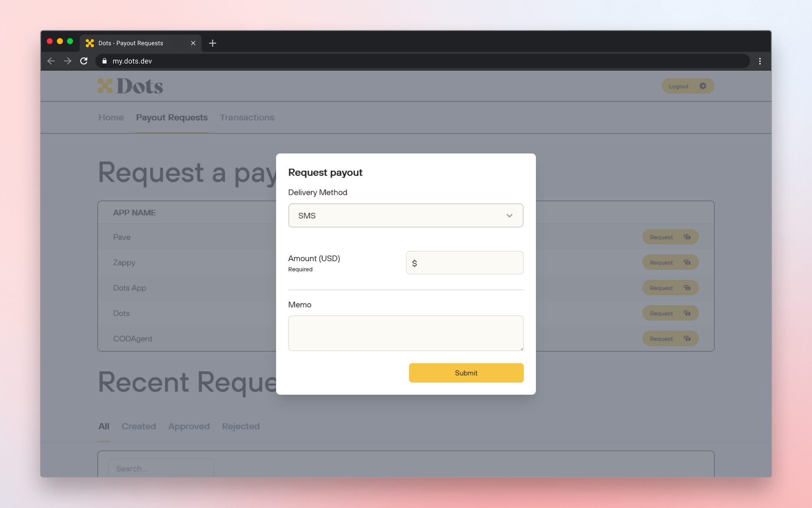The image size is (812, 508).
Task: Select the Created filter tab
Action: [x=138, y=426]
